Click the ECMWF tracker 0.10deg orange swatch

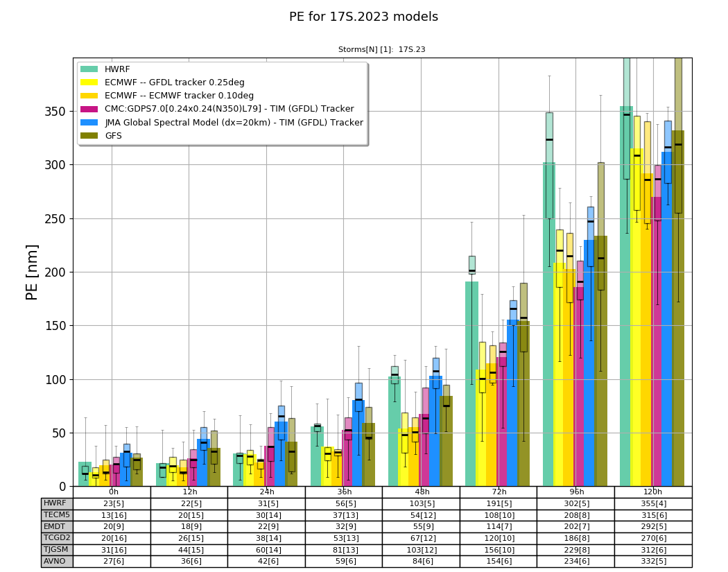pyautogui.click(x=89, y=96)
